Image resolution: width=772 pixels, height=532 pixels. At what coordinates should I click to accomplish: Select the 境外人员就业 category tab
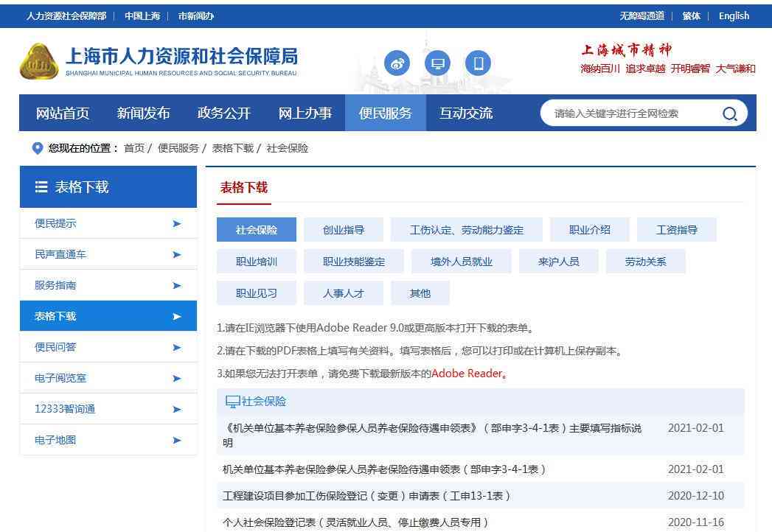coord(462,262)
